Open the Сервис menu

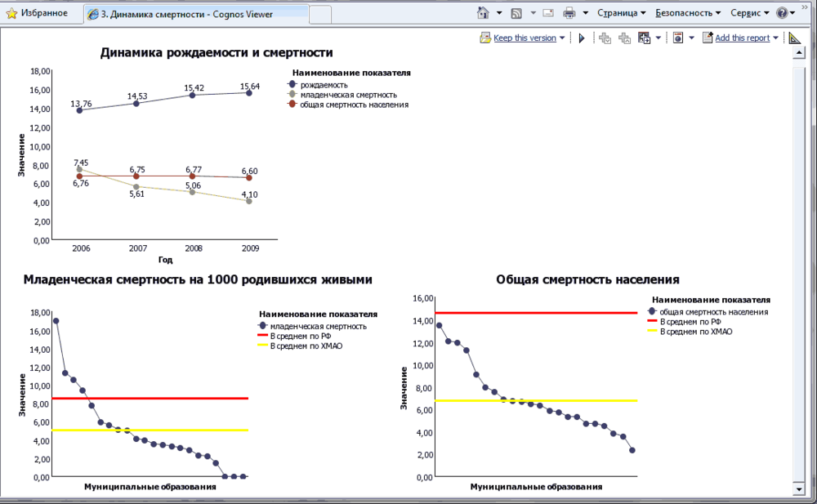click(749, 13)
